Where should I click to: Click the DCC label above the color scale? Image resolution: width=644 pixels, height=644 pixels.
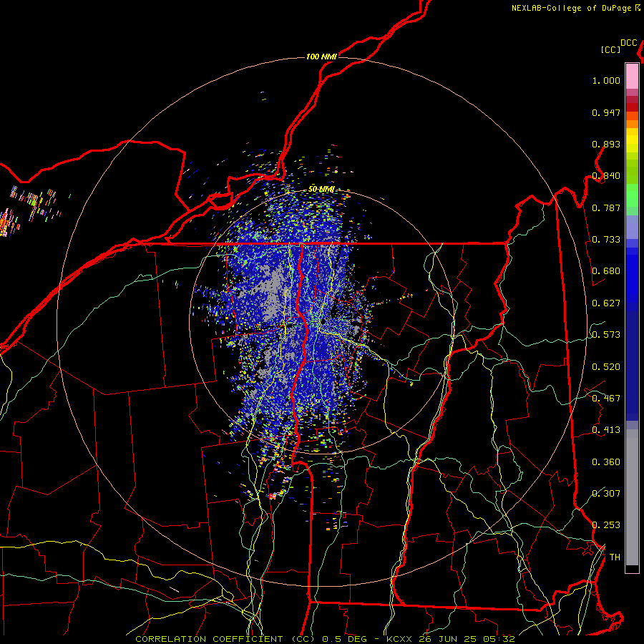point(629,43)
